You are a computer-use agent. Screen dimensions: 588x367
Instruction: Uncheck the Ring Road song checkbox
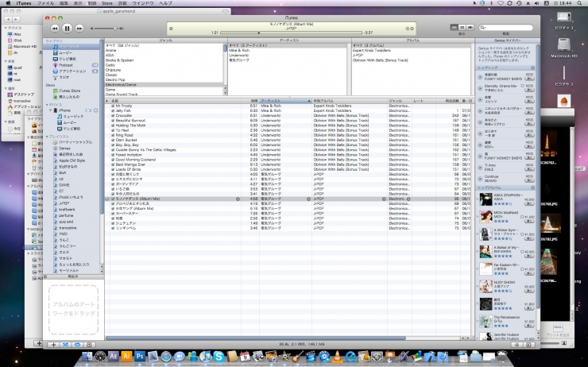tap(113, 135)
